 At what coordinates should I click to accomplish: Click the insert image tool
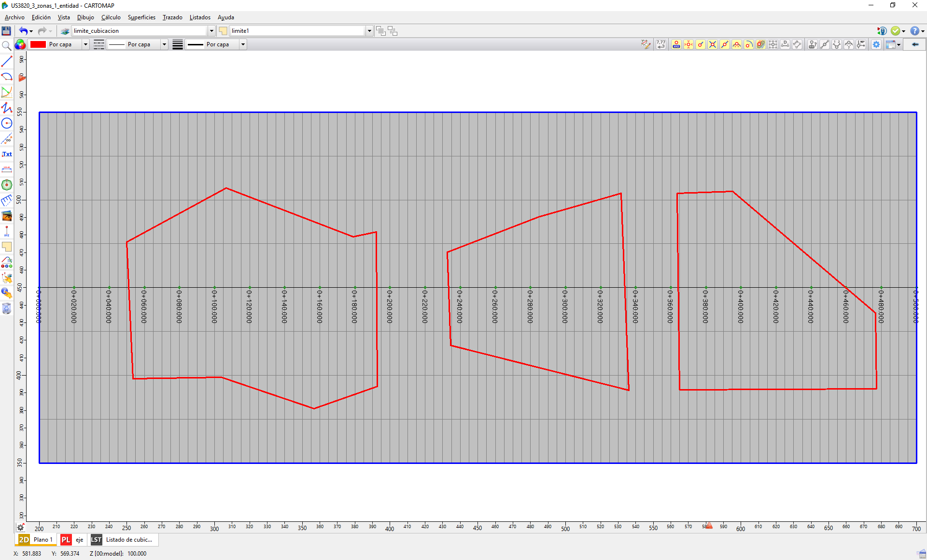(x=7, y=216)
